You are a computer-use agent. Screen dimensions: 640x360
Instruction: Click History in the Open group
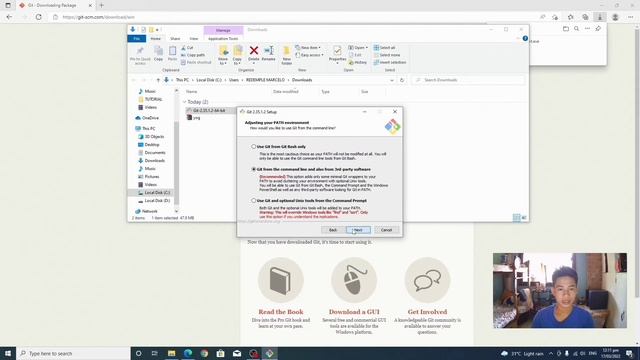coord(358,62)
